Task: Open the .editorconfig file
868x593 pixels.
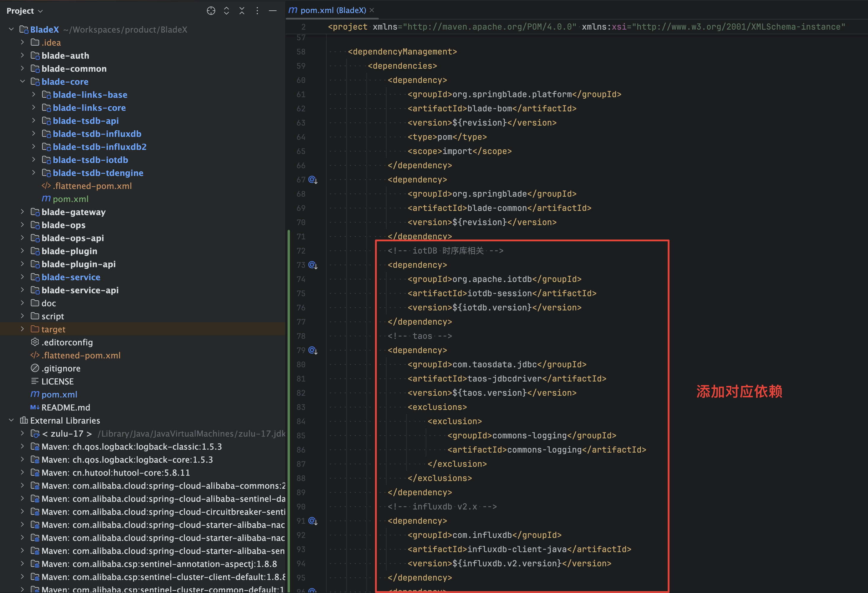Action: point(67,342)
